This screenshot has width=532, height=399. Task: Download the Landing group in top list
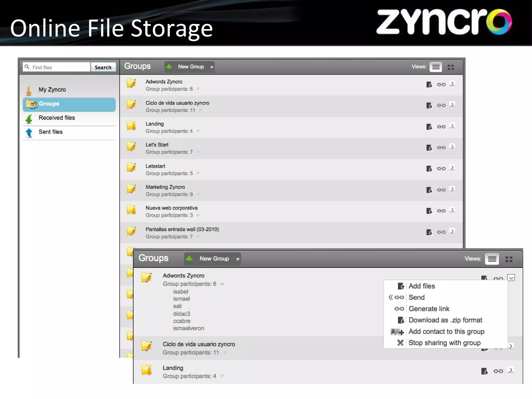(429, 127)
